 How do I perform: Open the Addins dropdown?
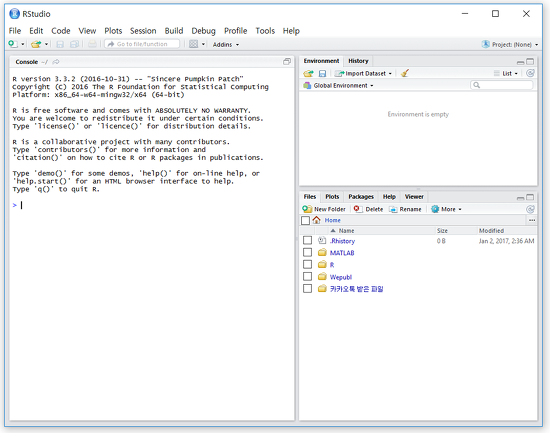[226, 45]
